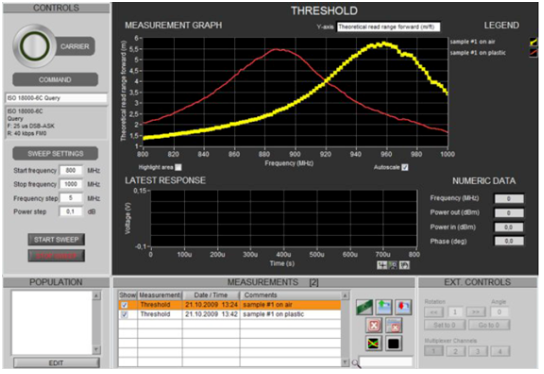Select the zoom graph palette tool
544x374 pixels.
(x=393, y=265)
